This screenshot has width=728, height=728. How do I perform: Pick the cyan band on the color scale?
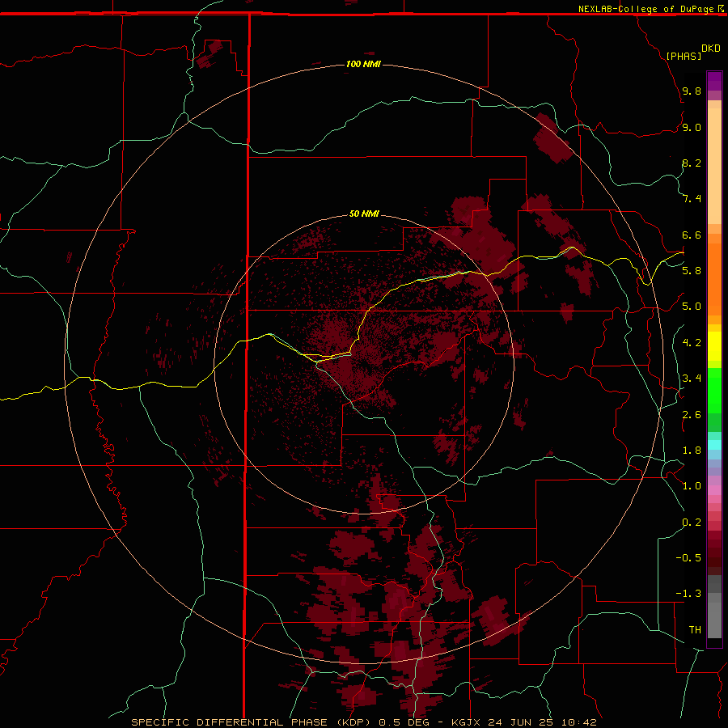(714, 445)
